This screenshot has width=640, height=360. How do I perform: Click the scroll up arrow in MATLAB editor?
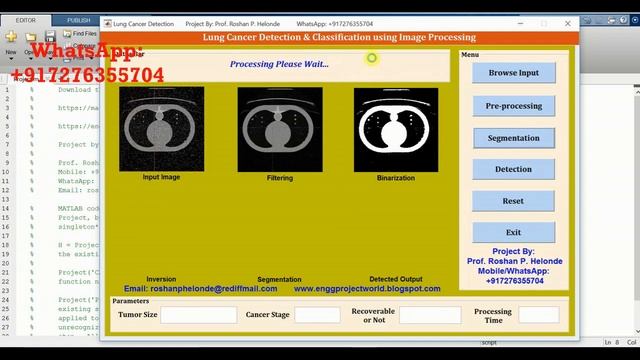(637, 93)
